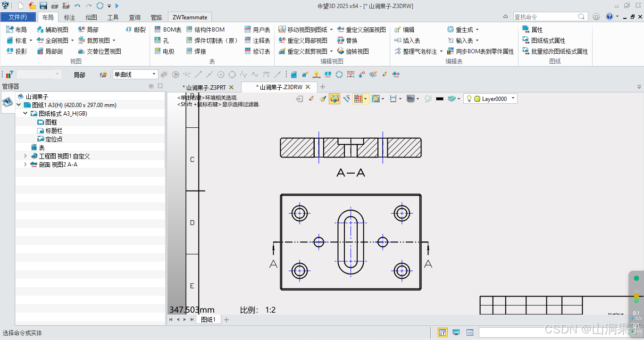The height and width of the screenshot is (340, 644).
Task: Open the 电极 electrode table tool
Action: 165,51
